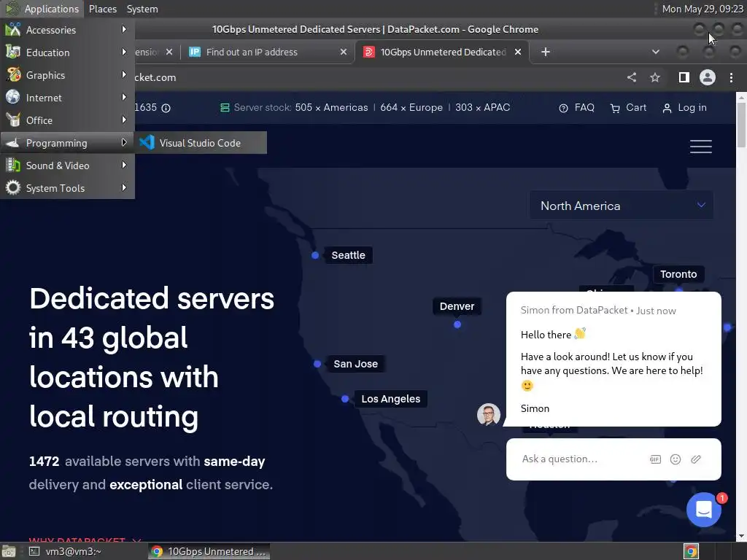Open the GIF picker in chat

(656, 459)
